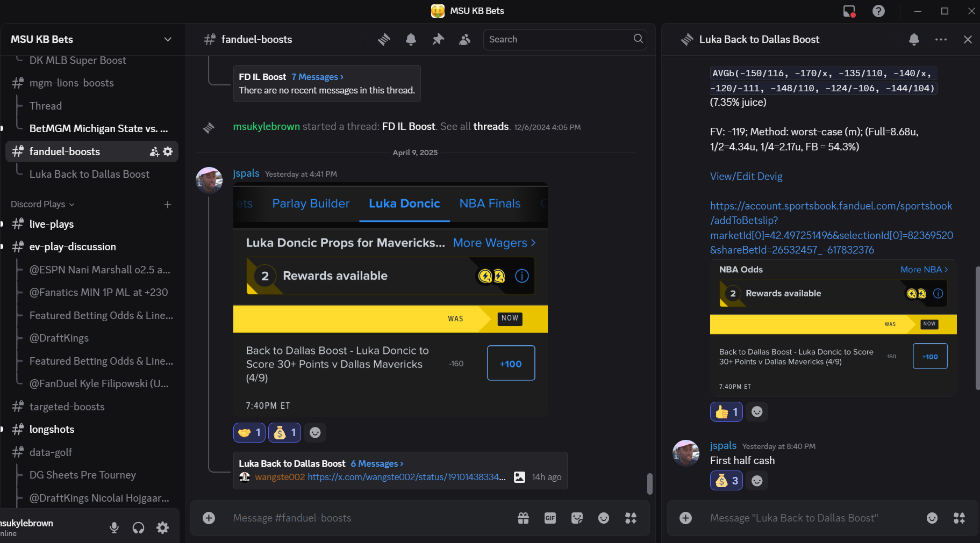Toggle the member list panel
The width and height of the screenshot is (980, 543).
click(x=465, y=39)
